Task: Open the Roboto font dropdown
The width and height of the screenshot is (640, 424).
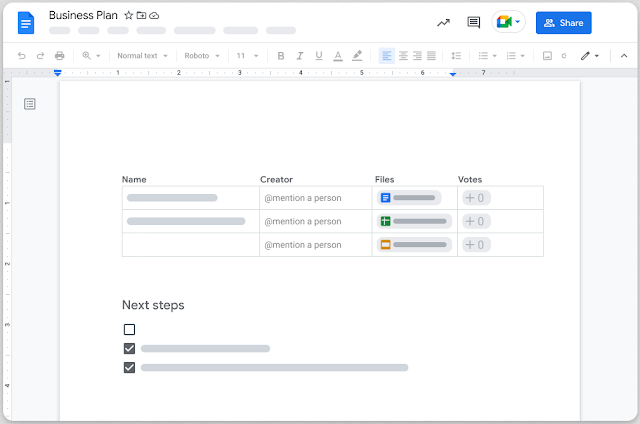Action: (x=202, y=55)
